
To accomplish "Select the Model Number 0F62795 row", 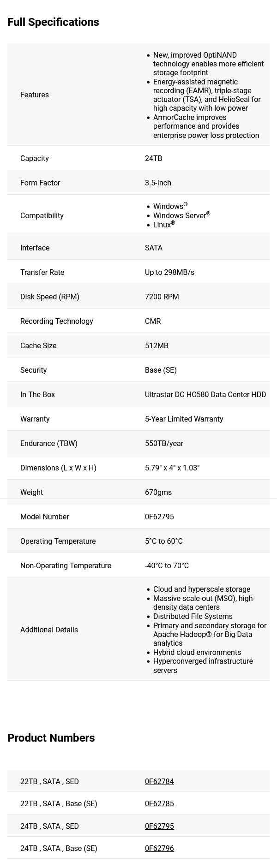I will (138, 517).
